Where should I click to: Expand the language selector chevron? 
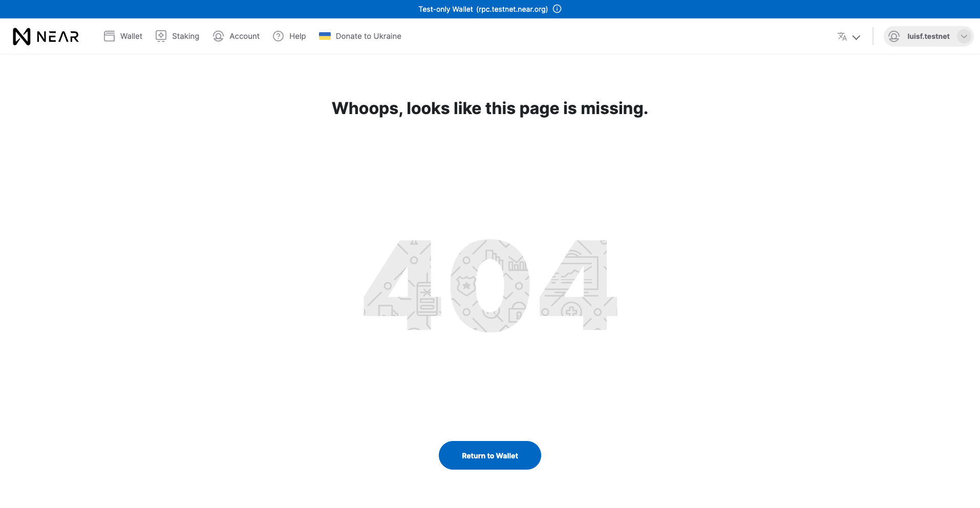856,37
